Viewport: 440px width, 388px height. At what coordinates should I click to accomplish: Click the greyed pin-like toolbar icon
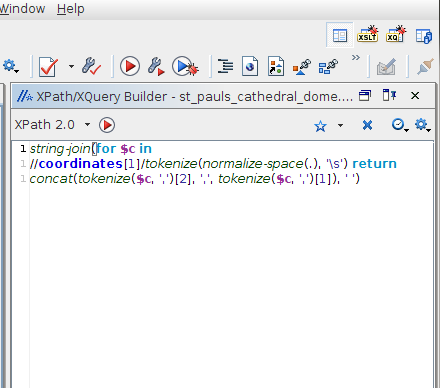426,66
